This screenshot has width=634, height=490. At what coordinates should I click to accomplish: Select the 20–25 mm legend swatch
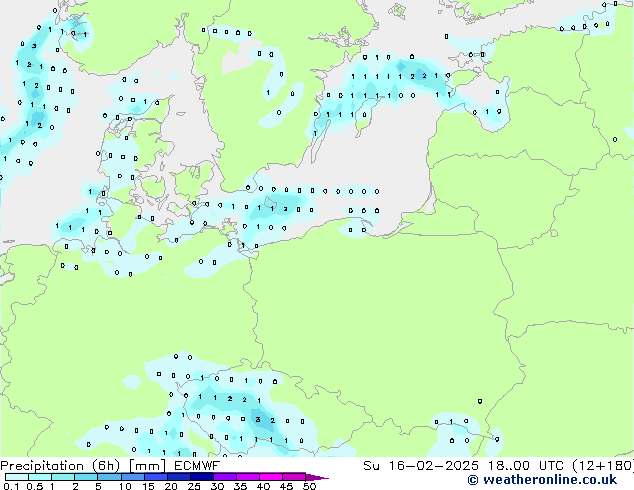(x=179, y=477)
